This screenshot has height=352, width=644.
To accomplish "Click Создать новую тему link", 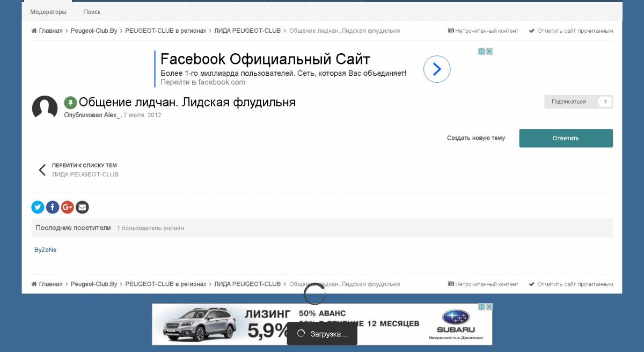I will click(475, 138).
